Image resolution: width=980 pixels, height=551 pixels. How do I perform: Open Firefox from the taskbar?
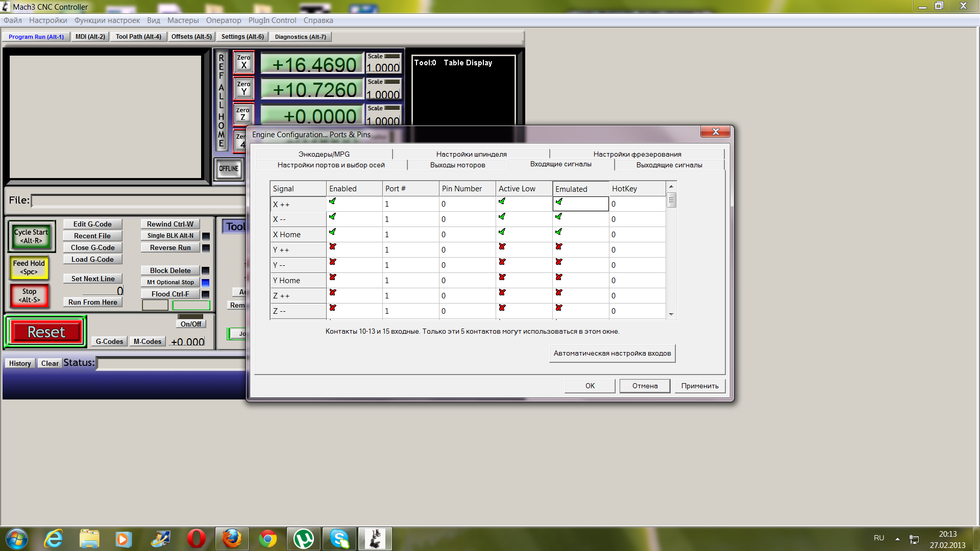(232, 539)
